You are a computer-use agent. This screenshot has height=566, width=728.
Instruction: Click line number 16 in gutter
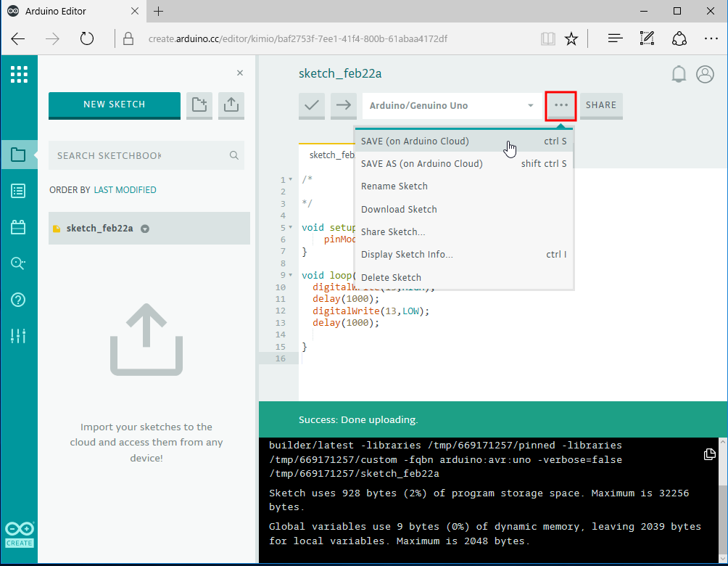click(281, 358)
